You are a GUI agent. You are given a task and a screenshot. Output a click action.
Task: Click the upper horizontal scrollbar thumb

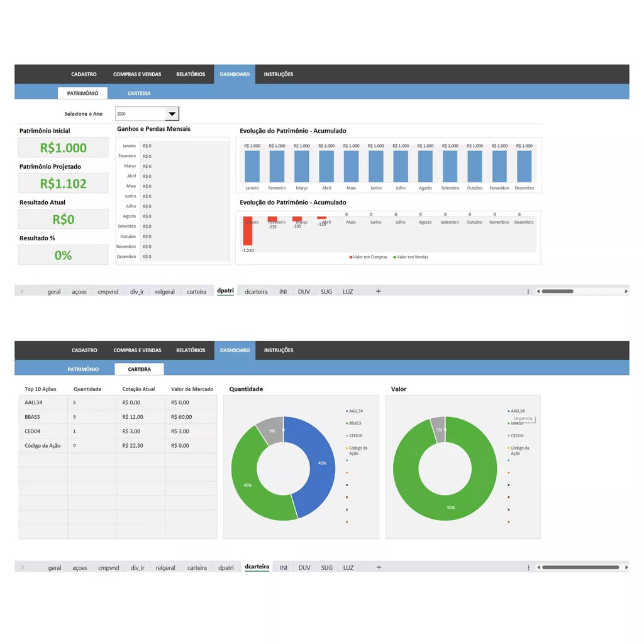(x=557, y=291)
